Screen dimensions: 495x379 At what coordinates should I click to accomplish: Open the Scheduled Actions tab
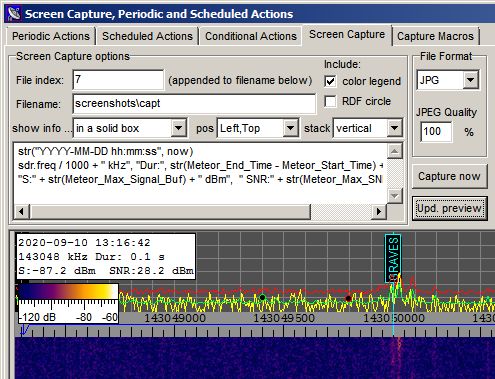pos(147,36)
